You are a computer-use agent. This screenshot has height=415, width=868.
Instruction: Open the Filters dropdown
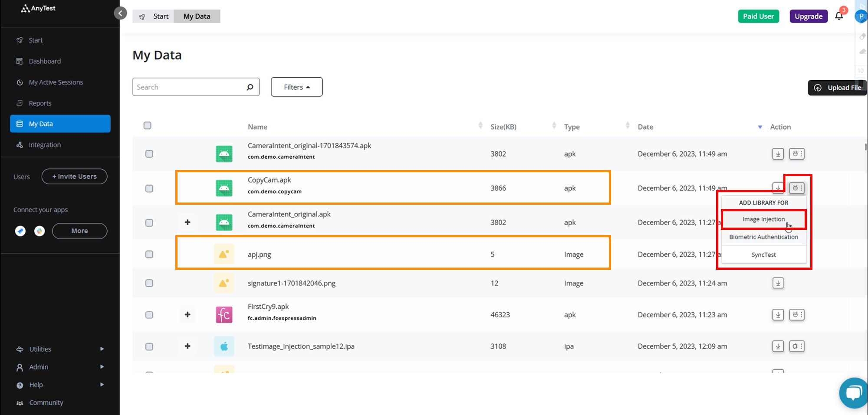click(297, 87)
